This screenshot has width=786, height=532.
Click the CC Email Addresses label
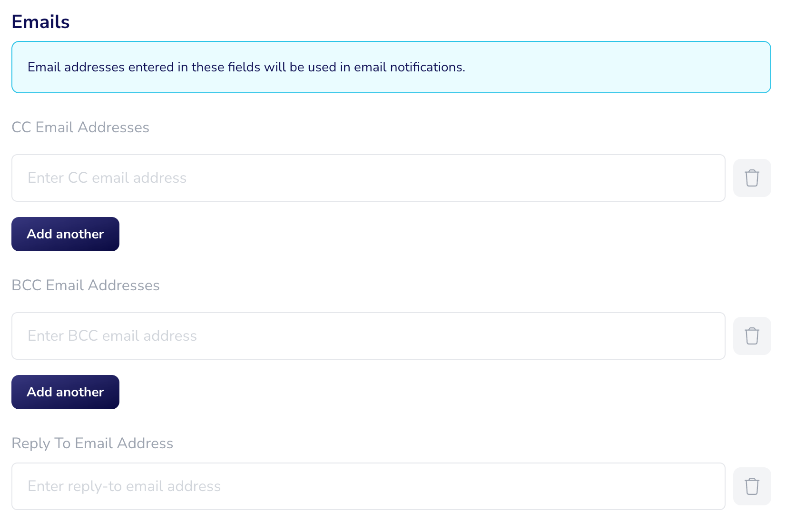pos(80,128)
